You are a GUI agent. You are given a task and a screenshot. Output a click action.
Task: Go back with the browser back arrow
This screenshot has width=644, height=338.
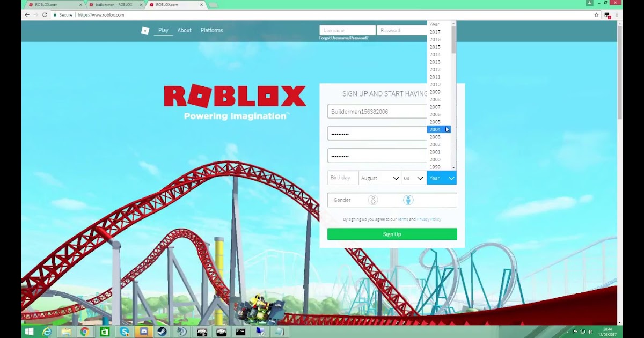[27, 15]
